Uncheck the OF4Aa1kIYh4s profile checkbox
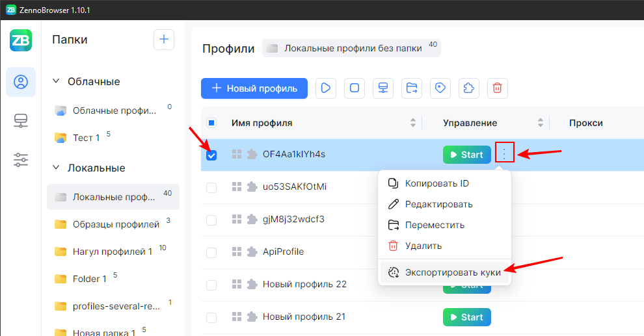 (x=211, y=155)
